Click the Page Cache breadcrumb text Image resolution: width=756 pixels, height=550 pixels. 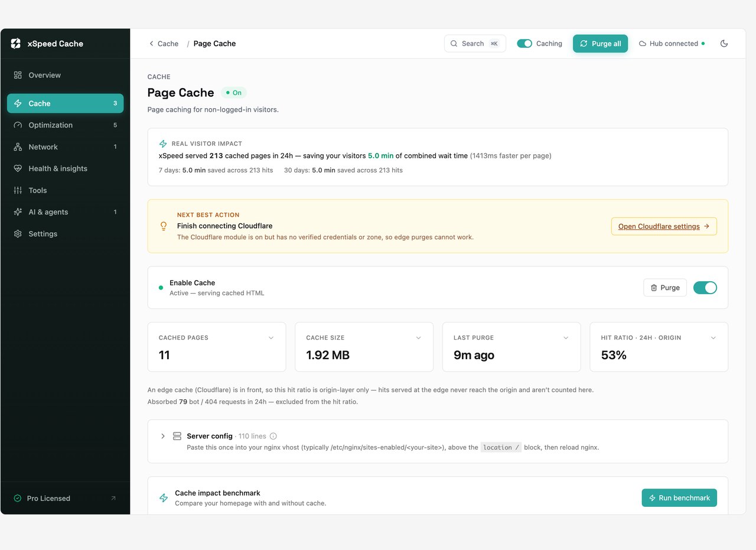(214, 44)
